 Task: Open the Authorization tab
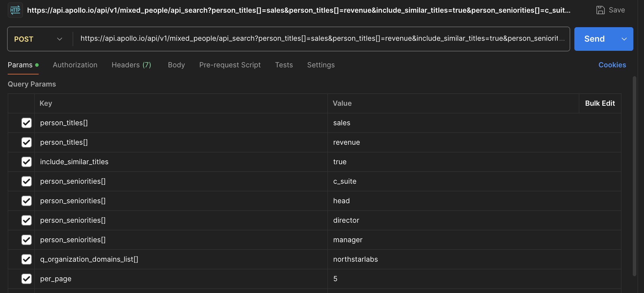click(75, 65)
